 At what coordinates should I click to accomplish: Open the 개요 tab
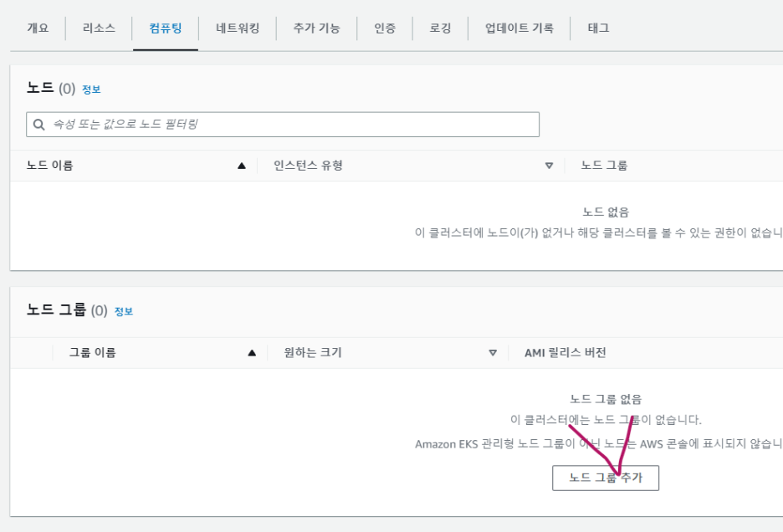click(38, 28)
